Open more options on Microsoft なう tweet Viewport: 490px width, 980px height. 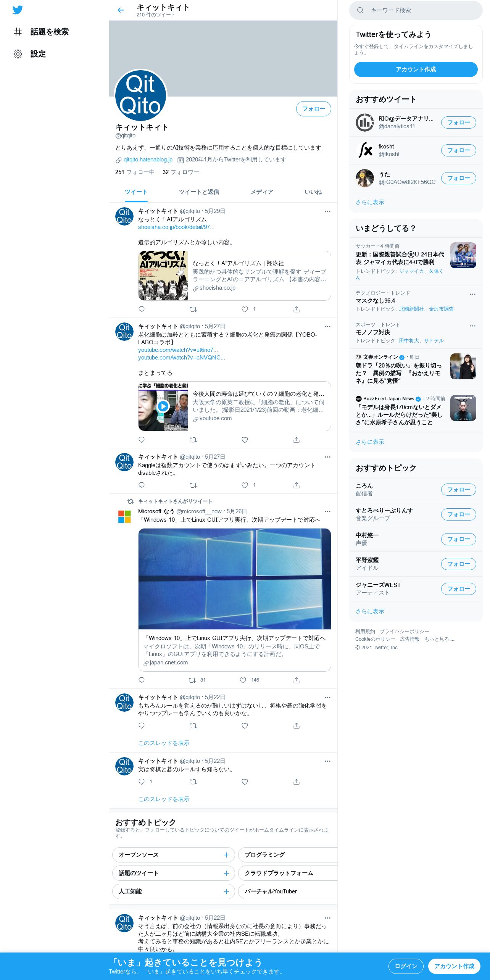[327, 511]
